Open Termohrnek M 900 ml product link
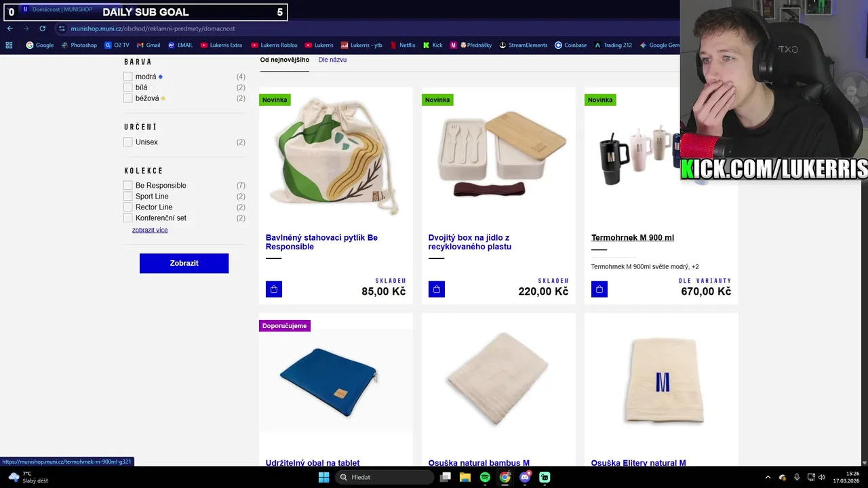The image size is (868, 488). coord(633,238)
